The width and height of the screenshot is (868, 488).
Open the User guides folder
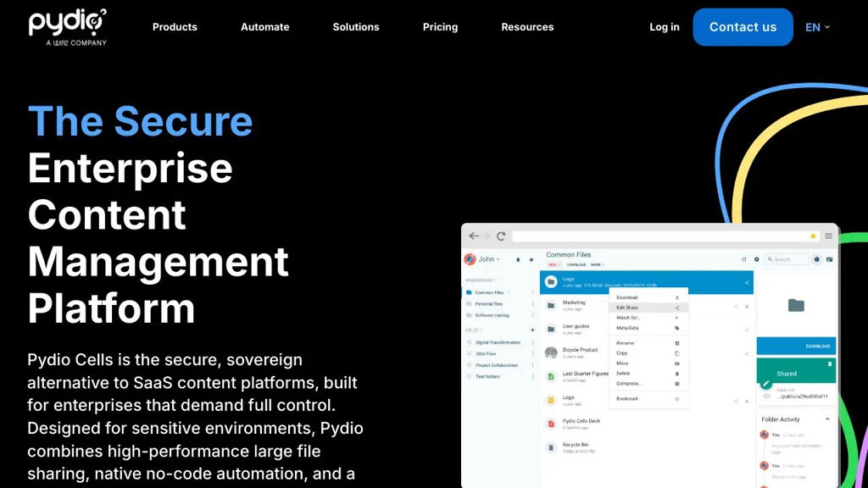(x=576, y=326)
